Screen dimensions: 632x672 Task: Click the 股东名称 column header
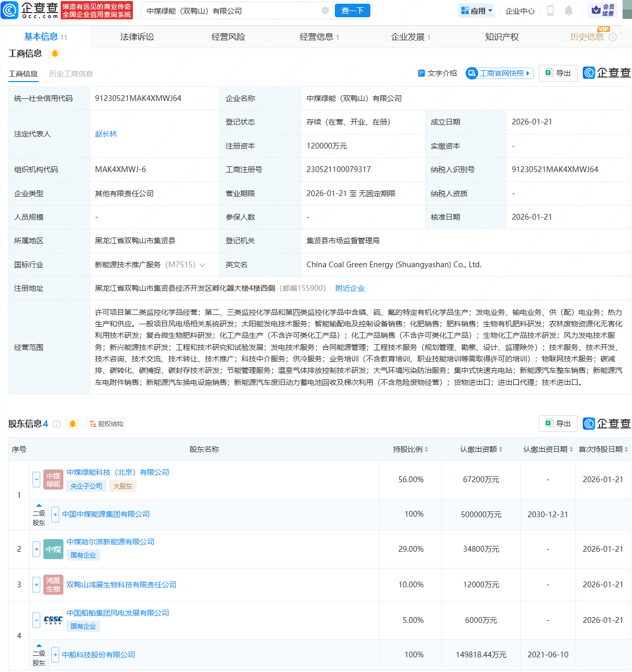pos(204,449)
